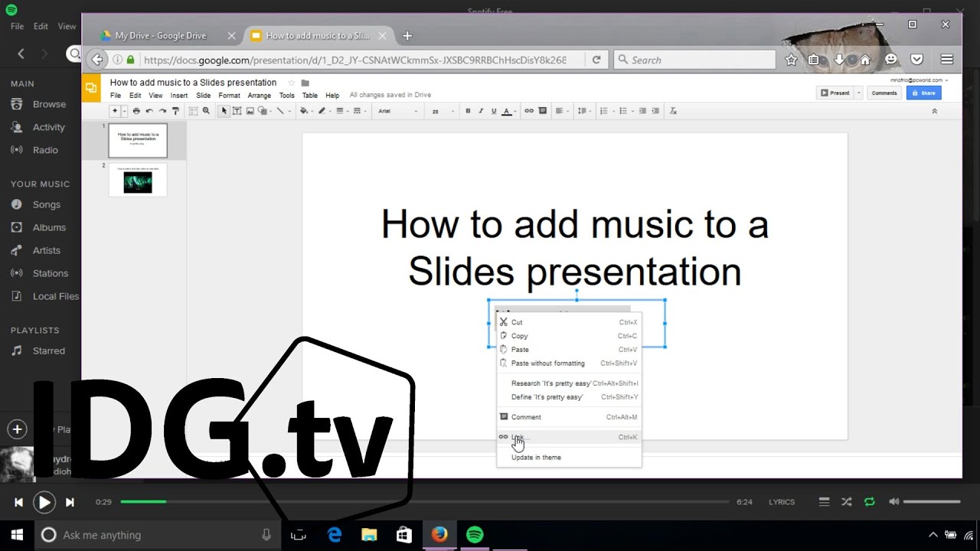This screenshot has height=551, width=980.
Task: Toggle italic formatting
Action: 481,111
